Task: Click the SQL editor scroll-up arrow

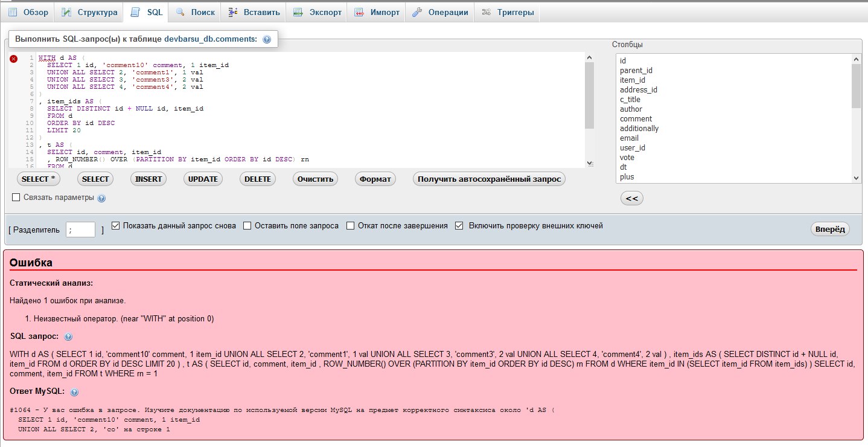Action: point(589,57)
